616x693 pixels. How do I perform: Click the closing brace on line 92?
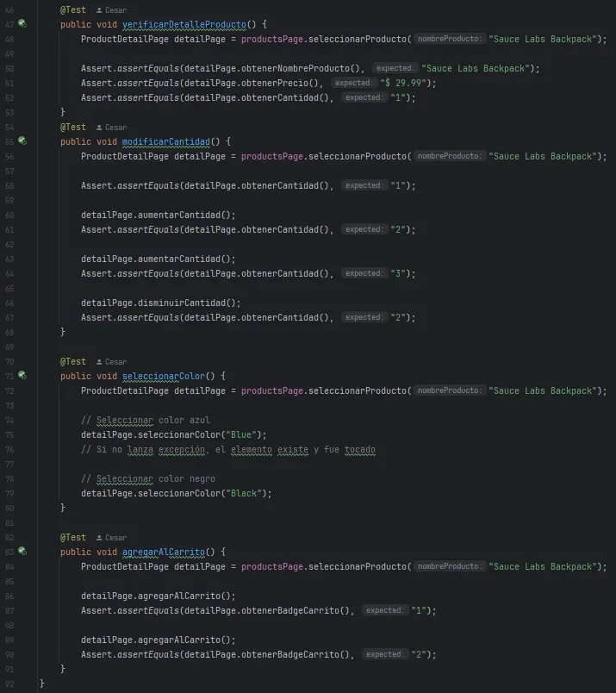click(x=42, y=684)
